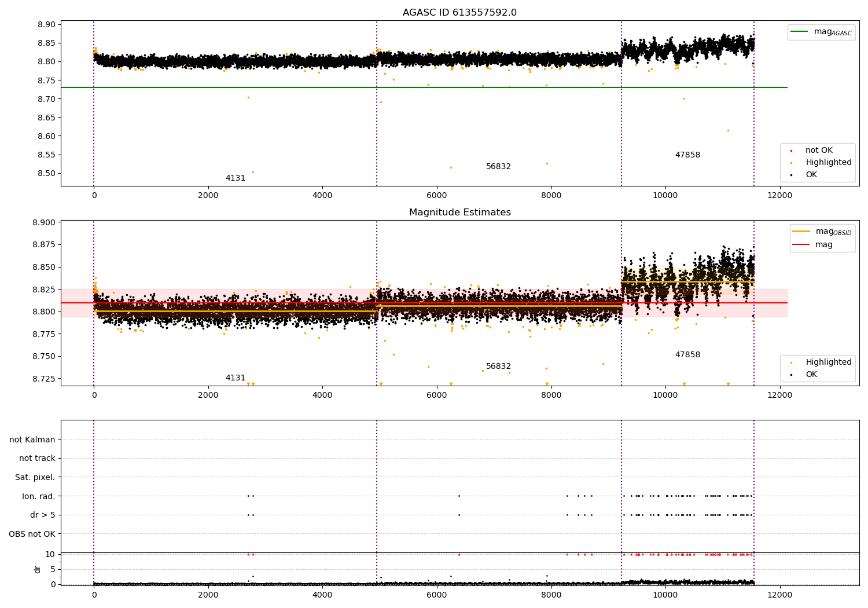
Task: Click the orange line sample for mag OBSID legend
Action: click(x=801, y=232)
